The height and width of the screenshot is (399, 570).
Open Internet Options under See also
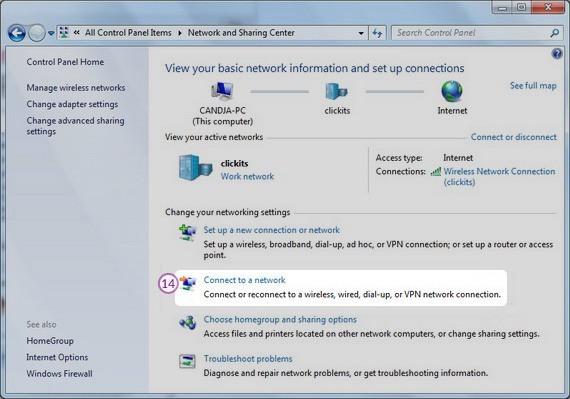tap(57, 357)
